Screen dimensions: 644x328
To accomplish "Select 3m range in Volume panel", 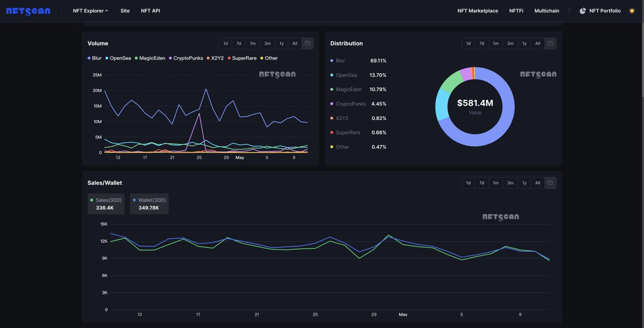I will point(267,43).
